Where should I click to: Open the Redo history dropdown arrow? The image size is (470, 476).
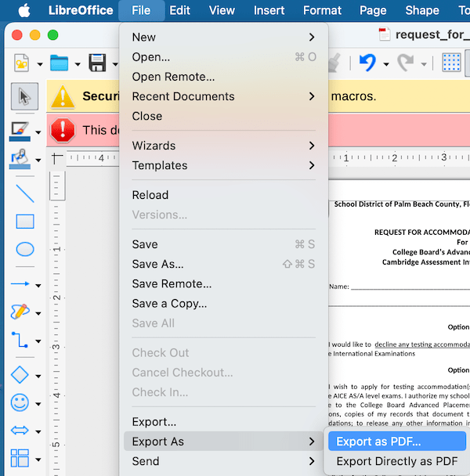pyautogui.click(x=424, y=64)
